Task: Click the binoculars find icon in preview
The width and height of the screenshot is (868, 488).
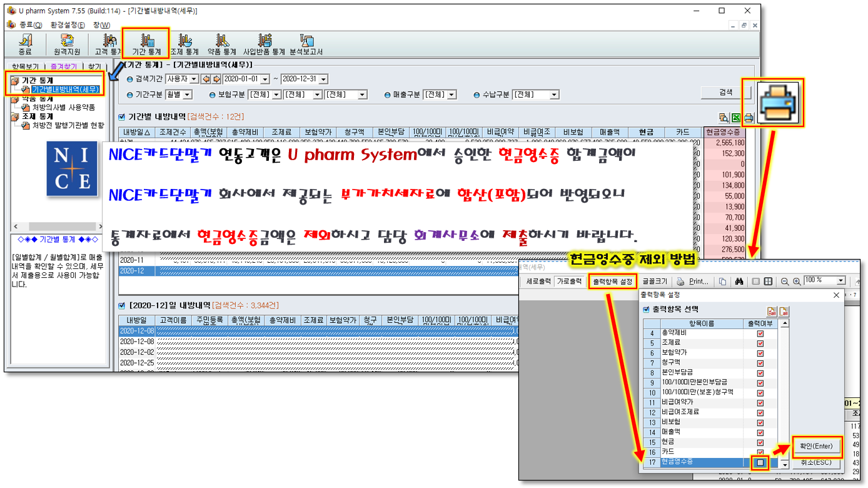Action: pos(739,282)
